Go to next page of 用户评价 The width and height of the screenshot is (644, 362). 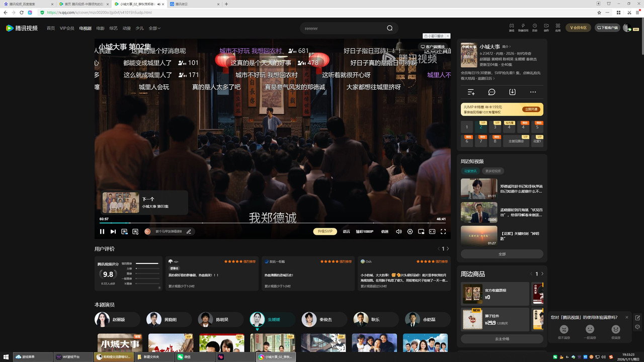pyautogui.click(x=448, y=248)
